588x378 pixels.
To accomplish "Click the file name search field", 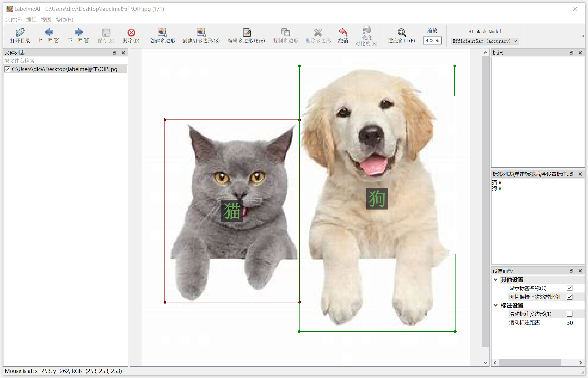I will coord(65,61).
